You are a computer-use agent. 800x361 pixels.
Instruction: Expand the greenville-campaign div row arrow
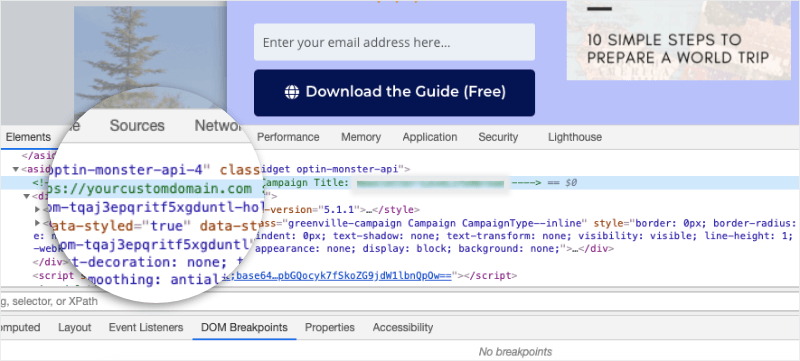37,223
